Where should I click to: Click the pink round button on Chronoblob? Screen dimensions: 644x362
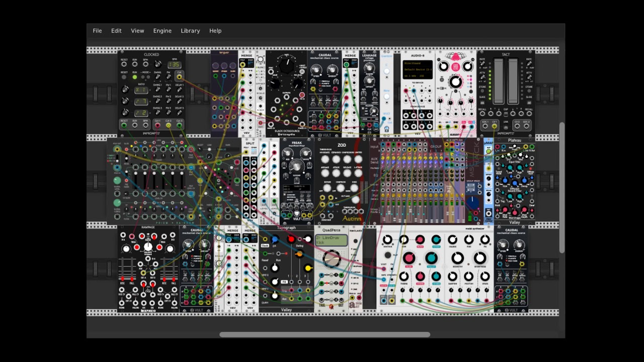[455, 66]
